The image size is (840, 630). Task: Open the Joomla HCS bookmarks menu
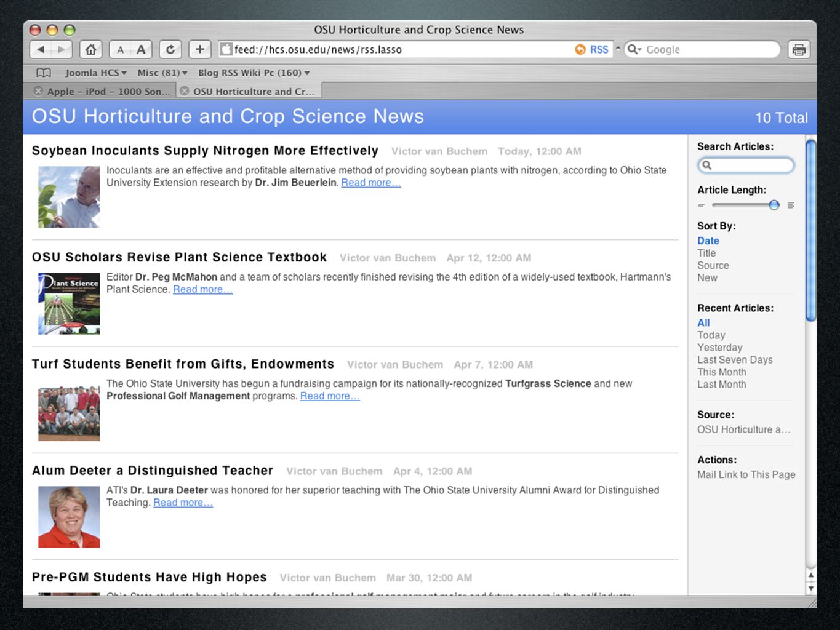click(96, 73)
